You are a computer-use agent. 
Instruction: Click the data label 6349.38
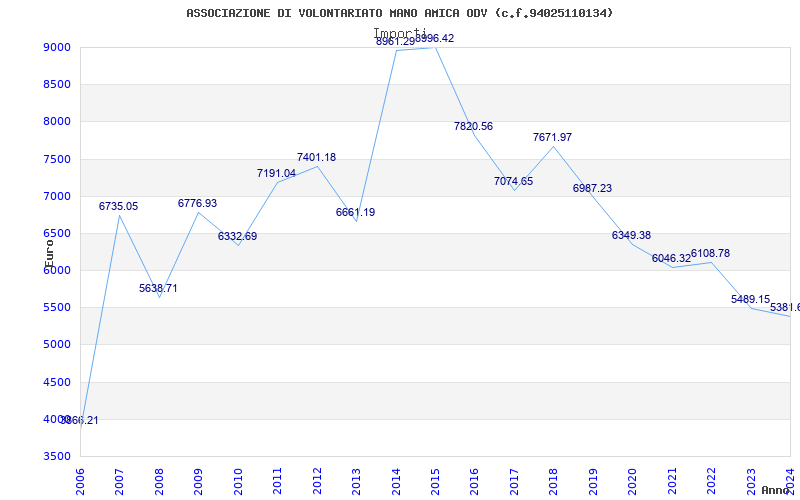(632, 236)
